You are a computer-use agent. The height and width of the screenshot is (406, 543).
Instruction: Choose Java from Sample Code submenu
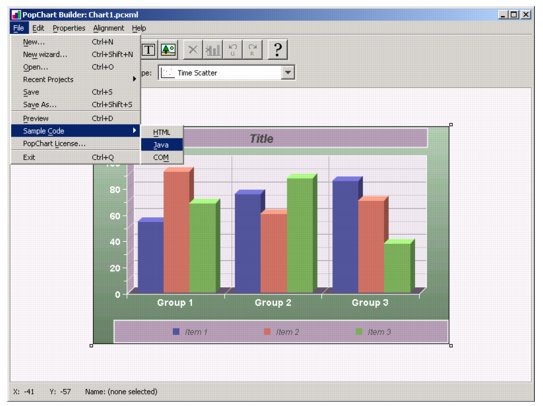point(162,145)
